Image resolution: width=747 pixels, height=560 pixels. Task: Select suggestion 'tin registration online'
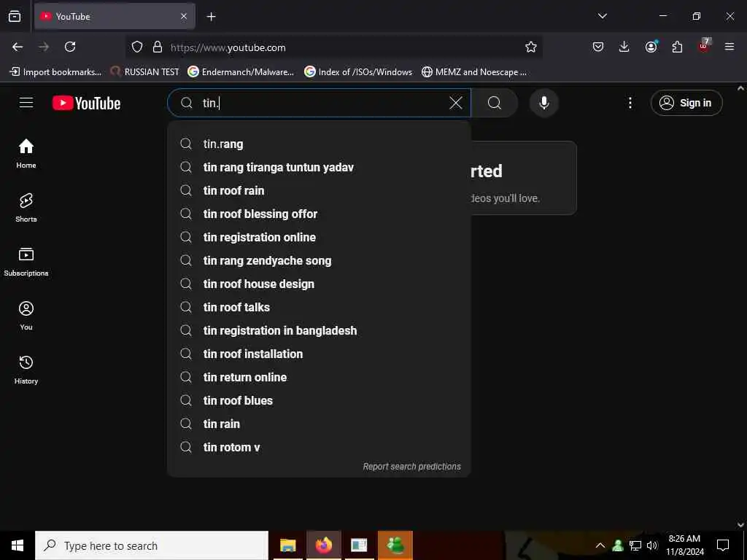pos(319,237)
